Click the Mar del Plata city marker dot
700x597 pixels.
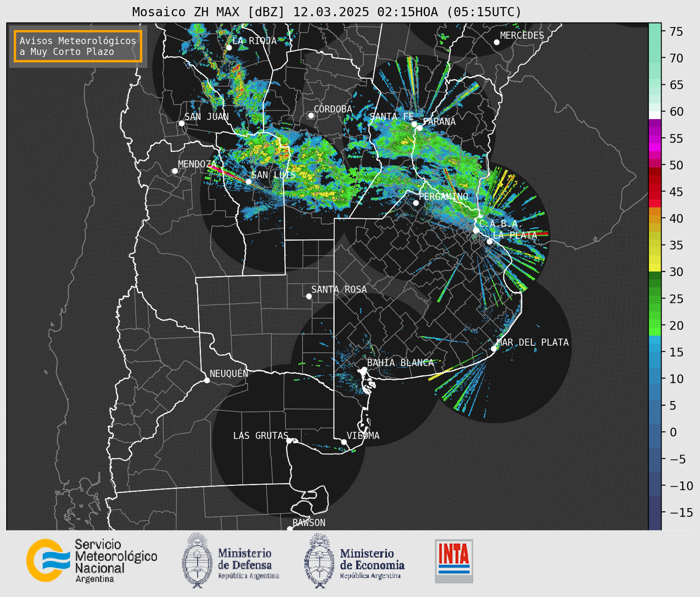tap(494, 349)
